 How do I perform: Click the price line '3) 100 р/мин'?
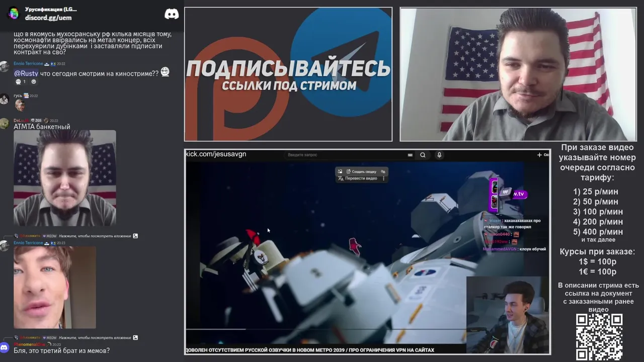[598, 212]
